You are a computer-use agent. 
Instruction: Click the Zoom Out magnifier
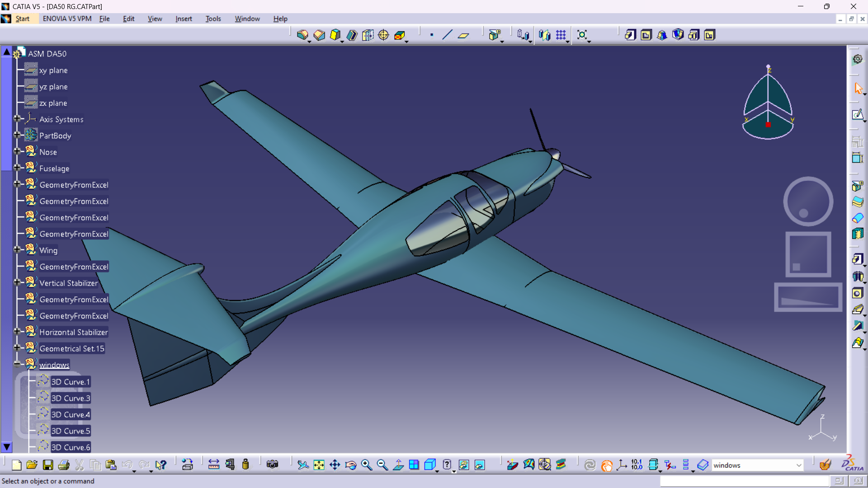[x=382, y=465]
